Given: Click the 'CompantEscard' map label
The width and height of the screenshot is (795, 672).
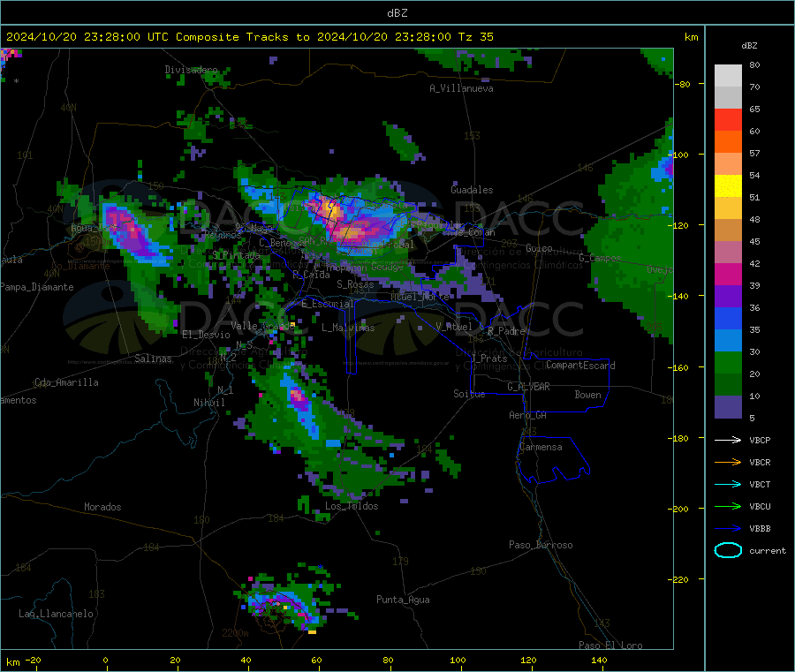Looking at the screenshot, I should tap(580, 365).
